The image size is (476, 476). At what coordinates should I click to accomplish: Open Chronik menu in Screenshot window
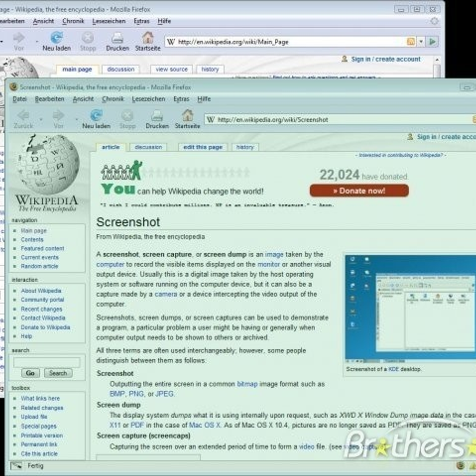pos(113,99)
